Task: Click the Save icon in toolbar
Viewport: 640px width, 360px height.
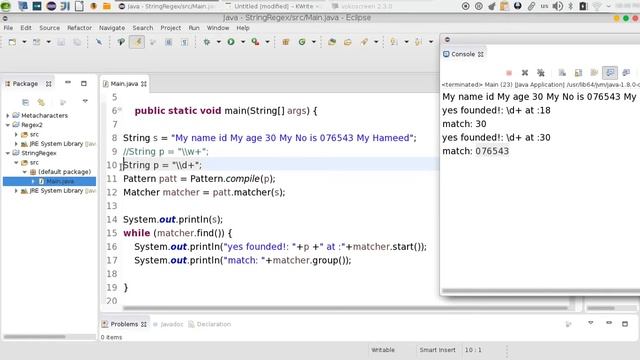Action: [61, 42]
